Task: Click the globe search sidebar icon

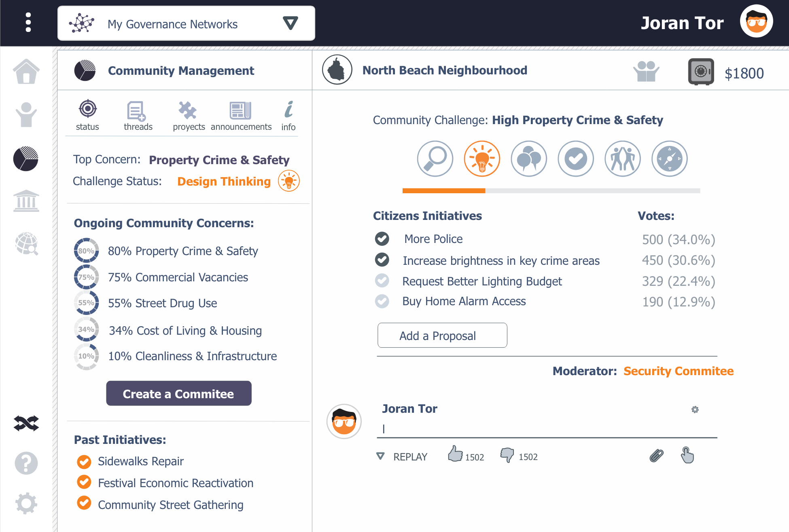Action: (26, 243)
